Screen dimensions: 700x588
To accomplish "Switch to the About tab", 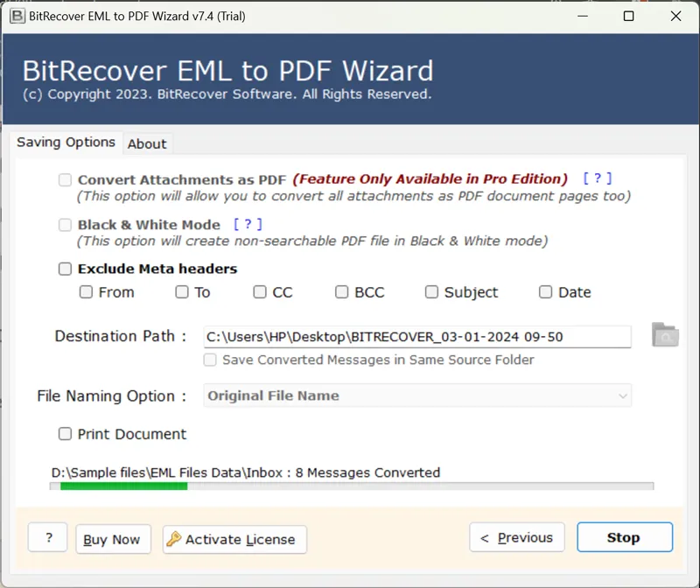I will 147,144.
